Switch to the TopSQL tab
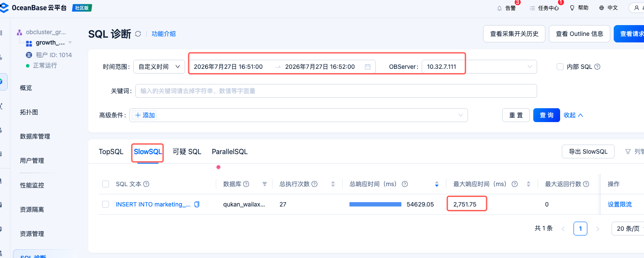The height and width of the screenshot is (258, 644). click(x=111, y=152)
